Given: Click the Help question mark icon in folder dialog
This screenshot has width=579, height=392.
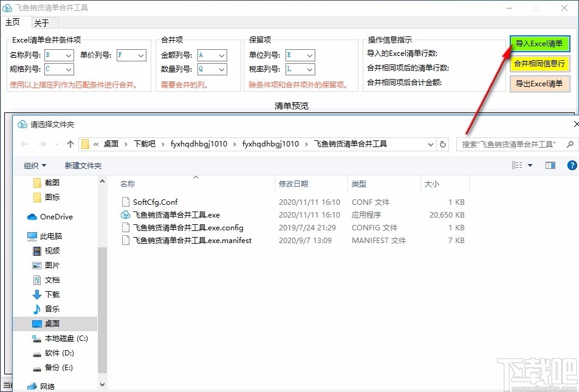Looking at the screenshot, I should tap(571, 165).
